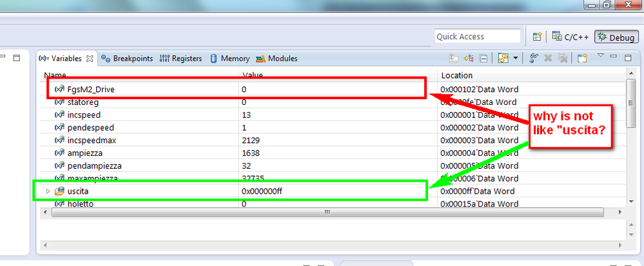Viewport: 644px width, 266px height.
Task: Click the Quick Access search field
Action: click(477, 37)
